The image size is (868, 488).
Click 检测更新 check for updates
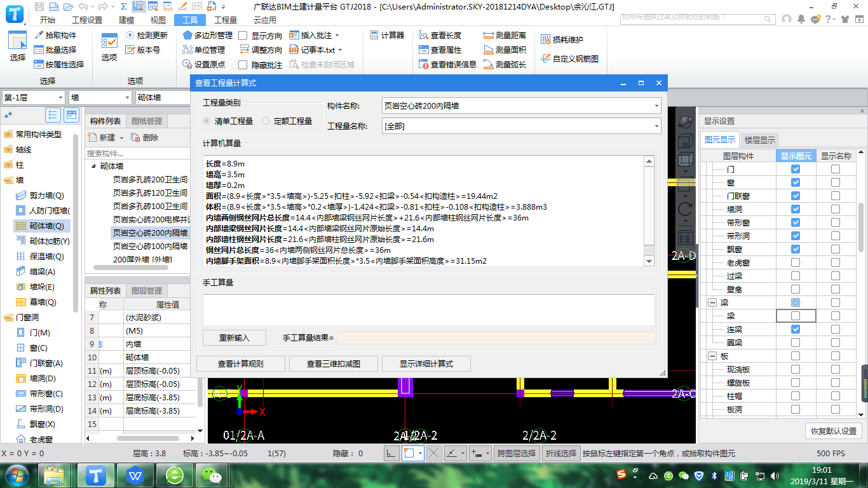click(147, 36)
